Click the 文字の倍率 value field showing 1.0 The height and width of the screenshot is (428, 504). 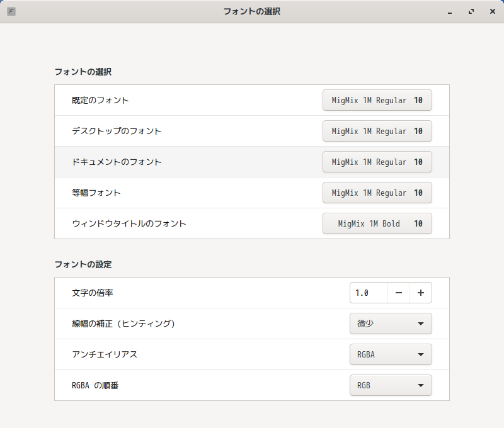tap(369, 293)
